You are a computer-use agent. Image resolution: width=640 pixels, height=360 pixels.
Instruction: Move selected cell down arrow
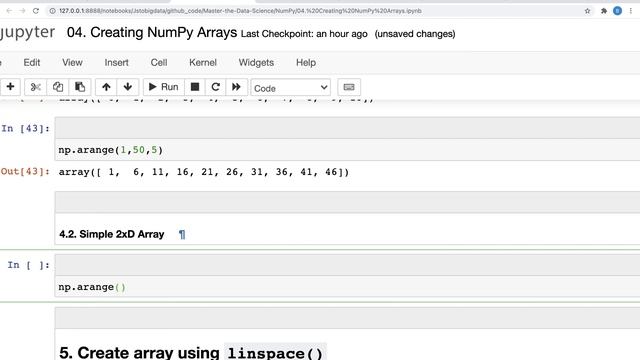(x=128, y=87)
